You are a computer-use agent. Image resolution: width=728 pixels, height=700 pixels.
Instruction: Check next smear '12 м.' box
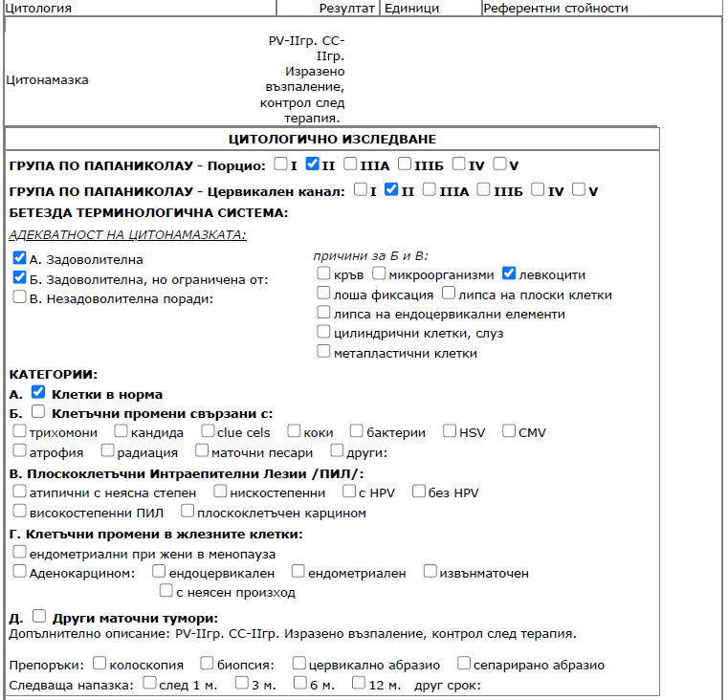click(x=359, y=684)
